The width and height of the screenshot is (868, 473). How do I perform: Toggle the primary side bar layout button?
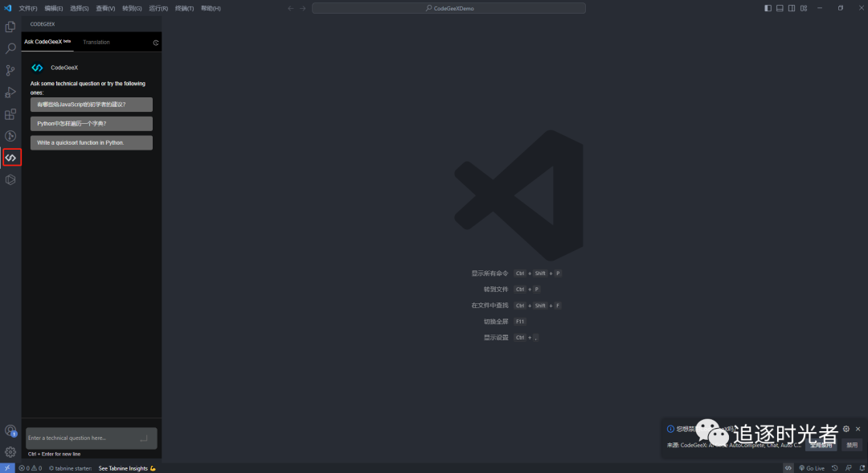[768, 8]
